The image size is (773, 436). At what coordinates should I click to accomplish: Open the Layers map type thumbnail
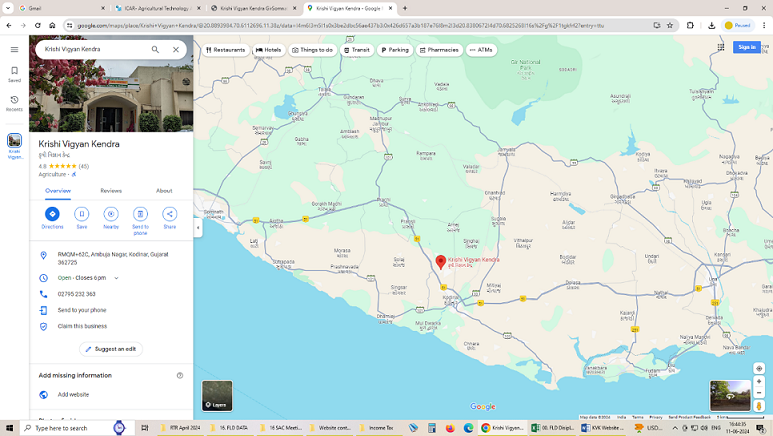(217, 396)
